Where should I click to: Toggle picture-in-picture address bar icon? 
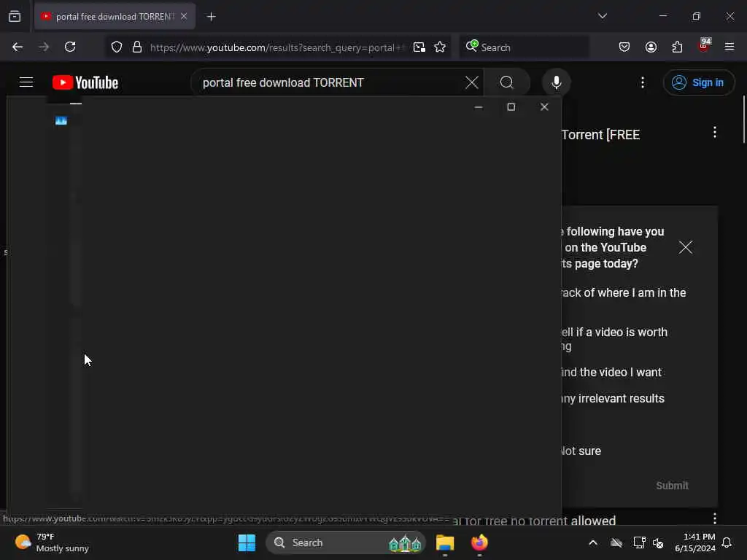pos(419,47)
